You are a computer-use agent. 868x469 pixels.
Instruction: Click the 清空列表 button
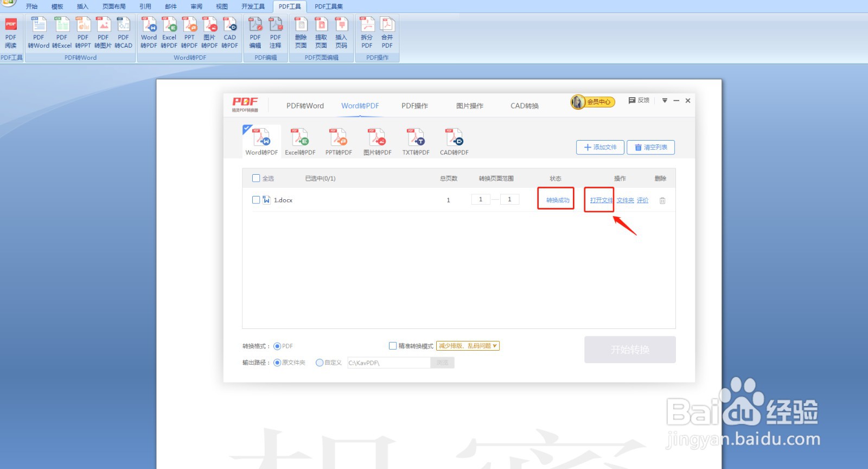click(x=651, y=147)
